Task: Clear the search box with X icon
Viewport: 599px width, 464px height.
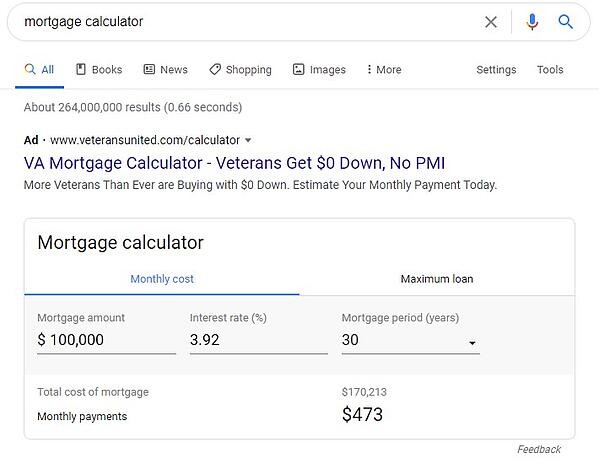Action: (491, 22)
